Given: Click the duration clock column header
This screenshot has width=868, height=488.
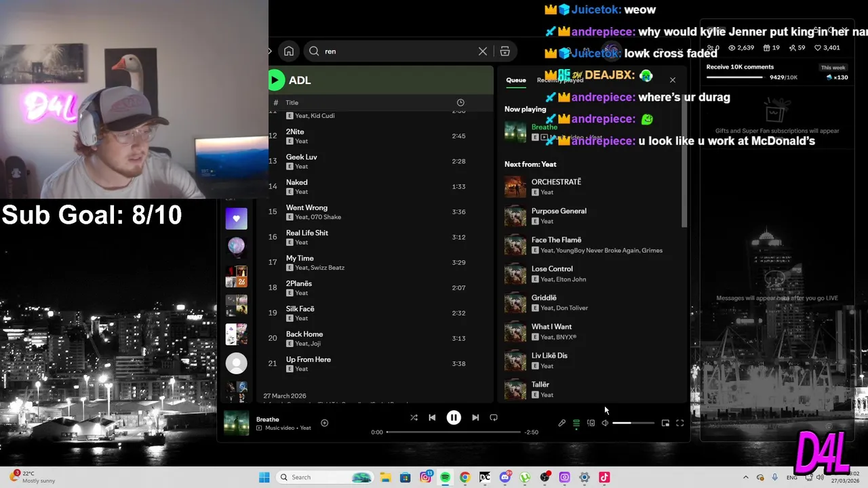Looking at the screenshot, I should 460,102.
